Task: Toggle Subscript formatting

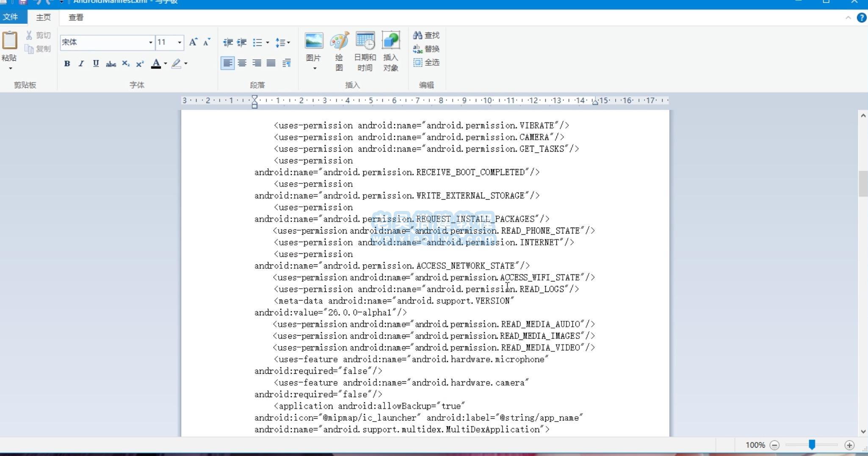Action: [126, 64]
